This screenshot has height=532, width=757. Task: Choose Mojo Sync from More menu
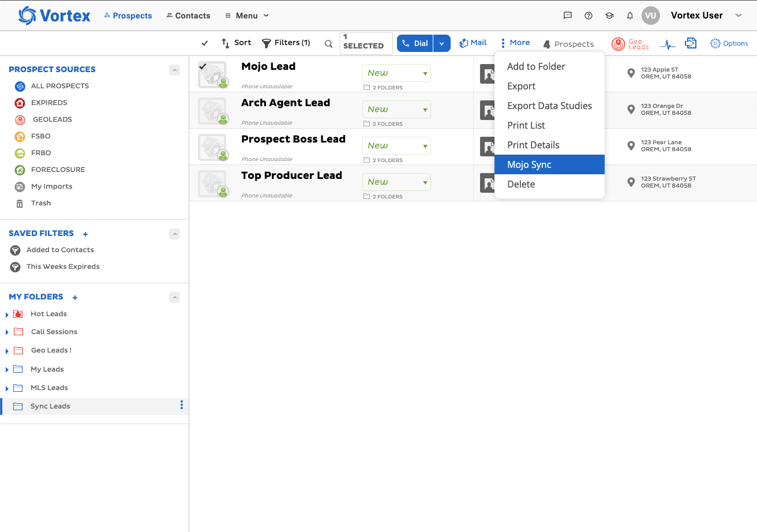[549, 164]
